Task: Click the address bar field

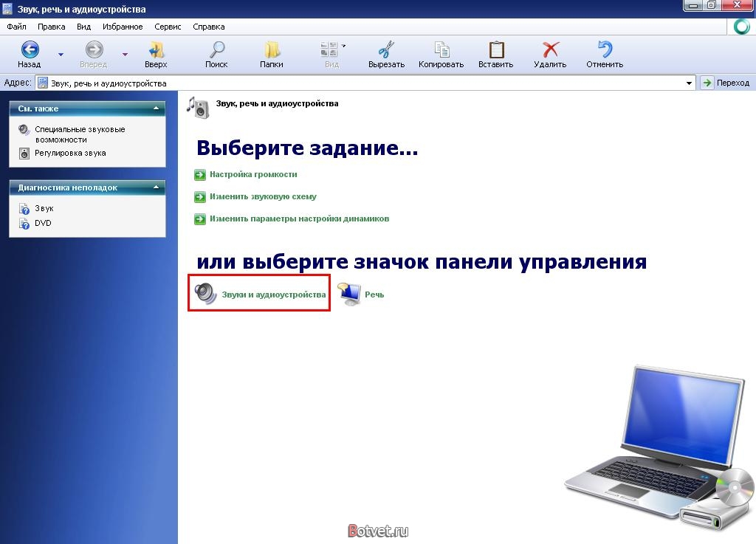Action: tap(365, 83)
